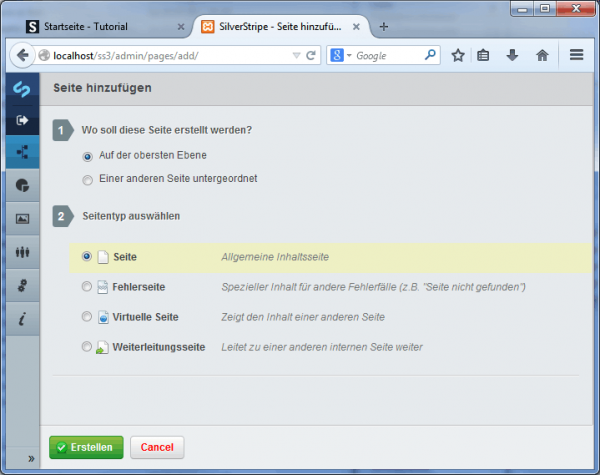Choose the Virtuelle Seite radio button
The image size is (600, 475).
pyautogui.click(x=87, y=317)
